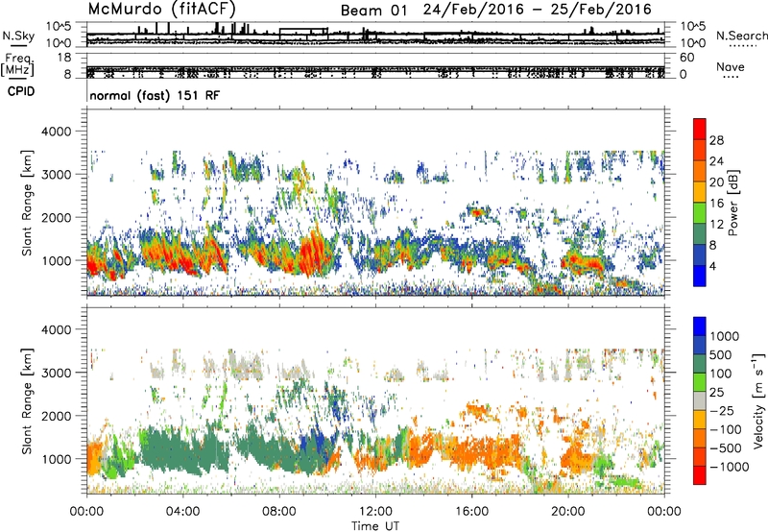Select the N.Sky legend label
Screen dimensions: 768x532
[18, 36]
